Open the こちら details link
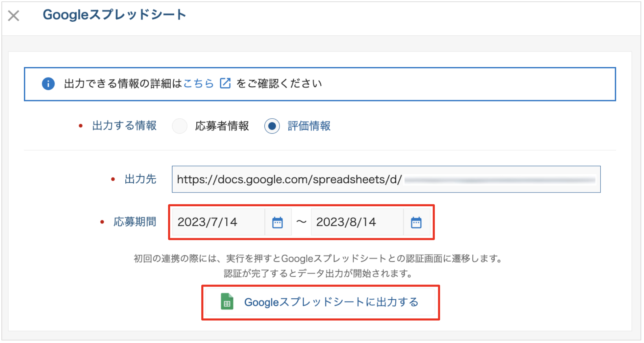Image resolution: width=644 pixels, height=343 pixels. click(198, 83)
